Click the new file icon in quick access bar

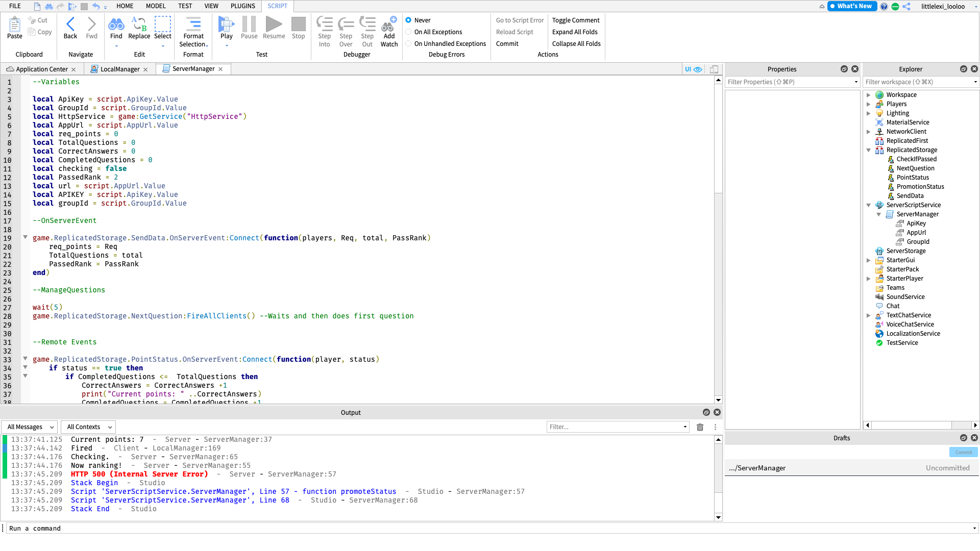pyautogui.click(x=37, y=7)
